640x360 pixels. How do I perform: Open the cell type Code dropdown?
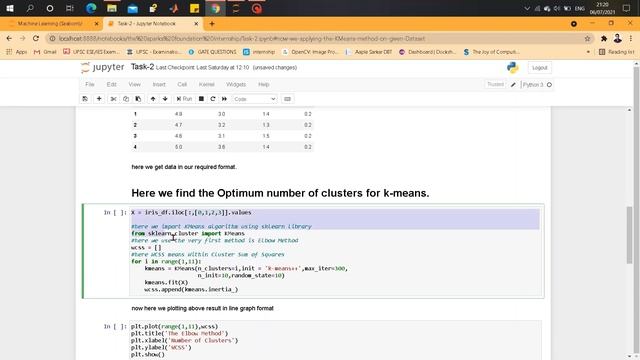click(x=255, y=99)
